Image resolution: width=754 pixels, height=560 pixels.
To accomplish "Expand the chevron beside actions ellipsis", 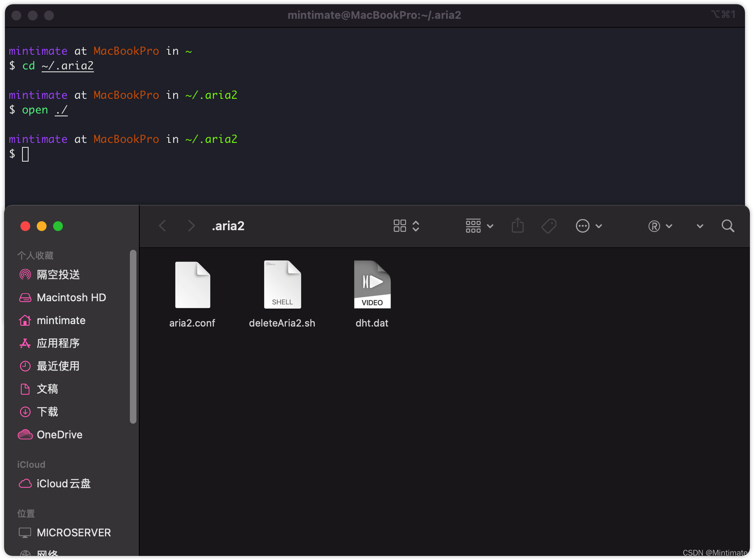I will (599, 226).
